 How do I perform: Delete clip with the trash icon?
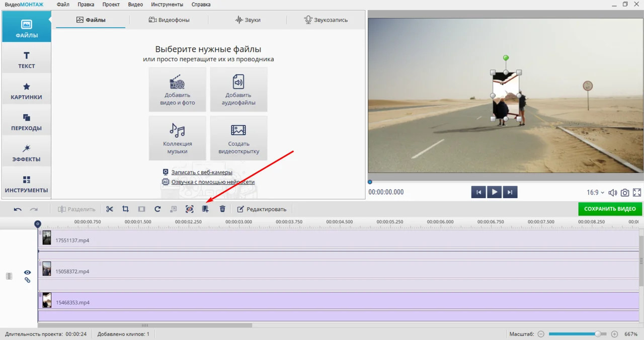[222, 209]
